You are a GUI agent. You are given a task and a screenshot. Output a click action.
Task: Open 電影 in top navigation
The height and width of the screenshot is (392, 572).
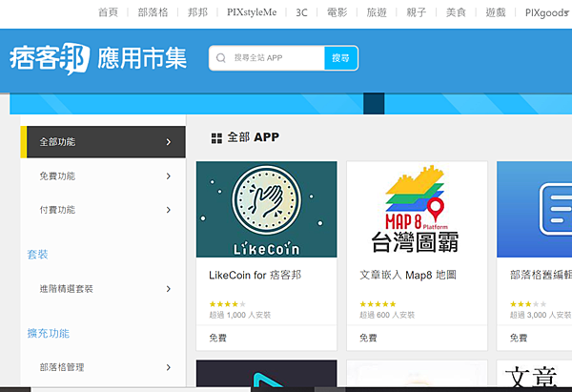point(337,12)
